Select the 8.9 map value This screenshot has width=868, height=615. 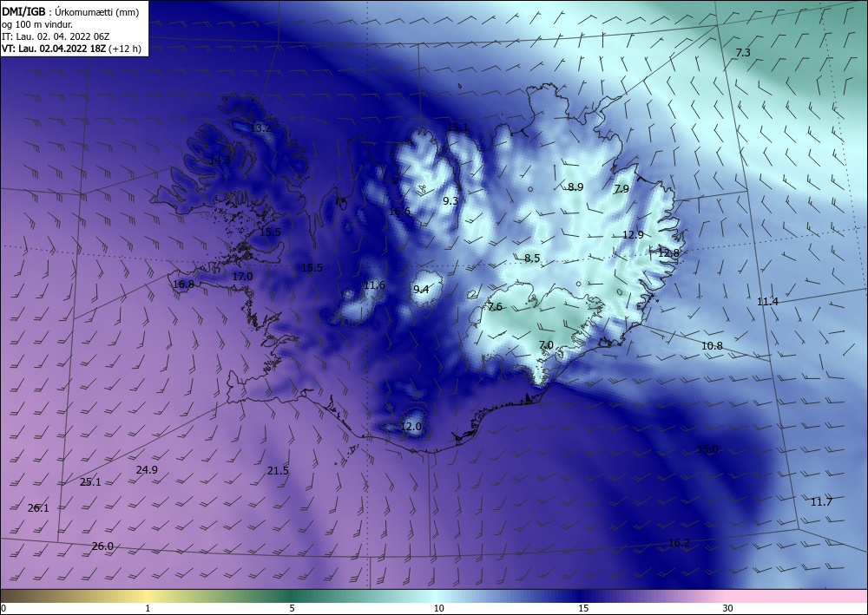tap(575, 187)
